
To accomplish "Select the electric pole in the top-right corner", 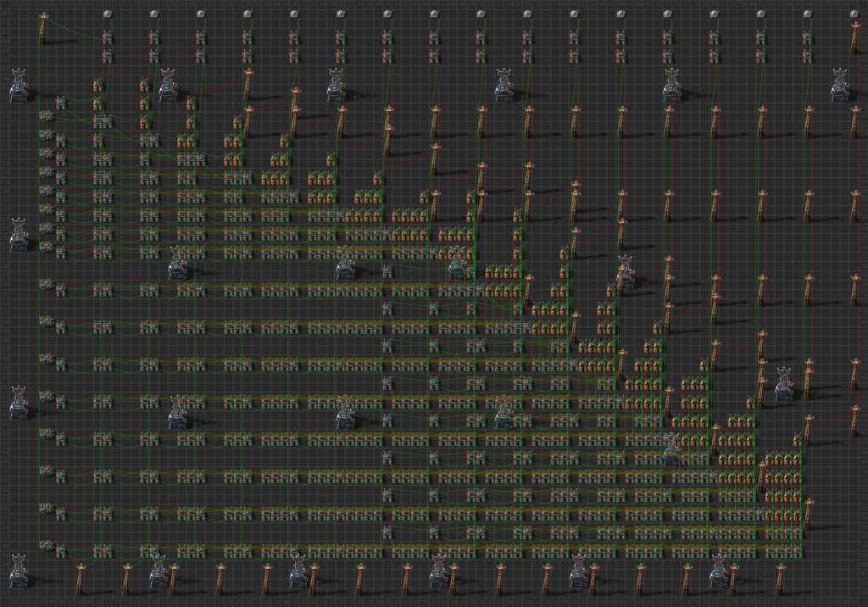I will click(856, 37).
